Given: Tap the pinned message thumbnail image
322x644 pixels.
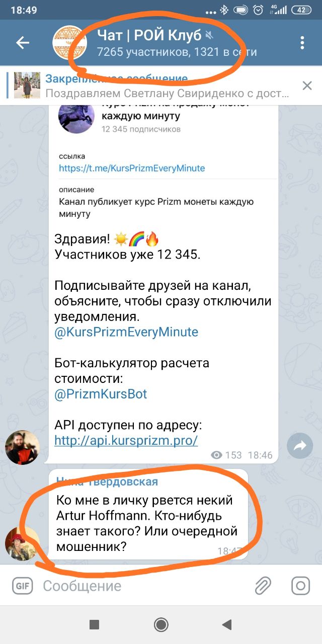Looking at the screenshot, I should 27,86.
